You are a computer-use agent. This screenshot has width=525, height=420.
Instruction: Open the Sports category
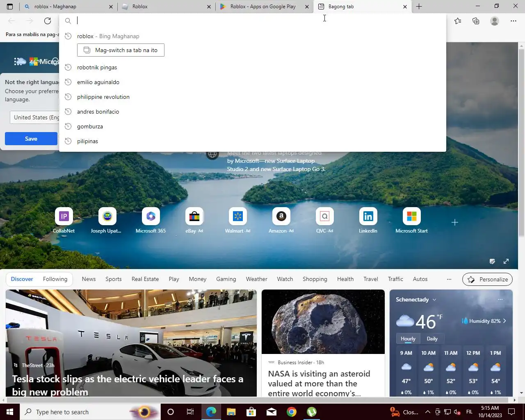coord(114,279)
